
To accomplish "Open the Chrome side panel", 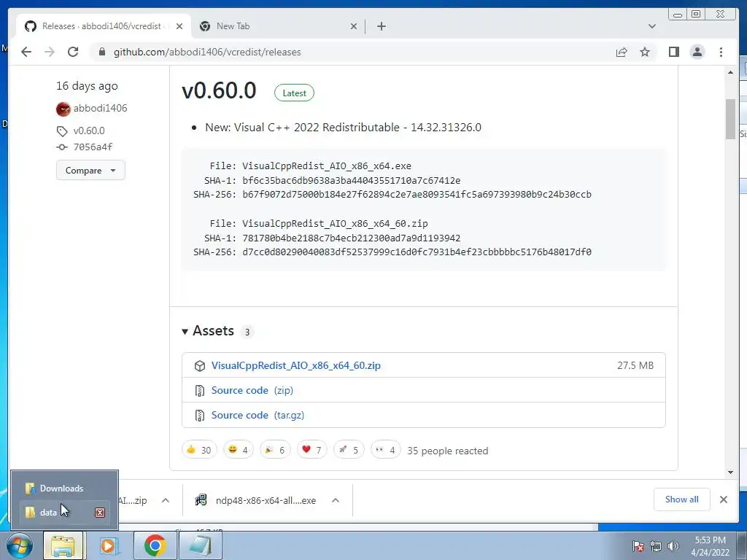I will pos(673,52).
